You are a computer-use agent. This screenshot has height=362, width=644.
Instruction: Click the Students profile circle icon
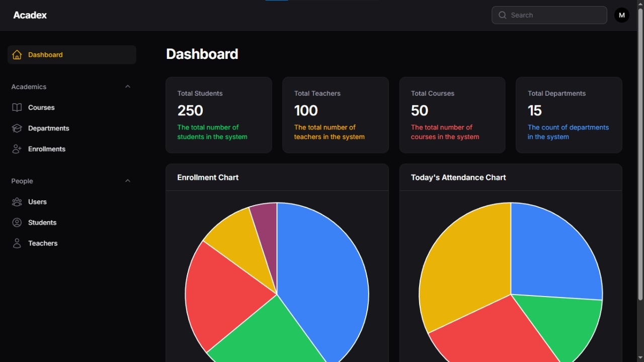point(17,223)
